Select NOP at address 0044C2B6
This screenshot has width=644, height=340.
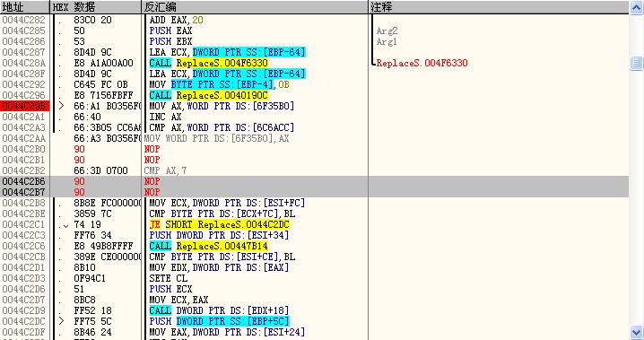point(152,181)
